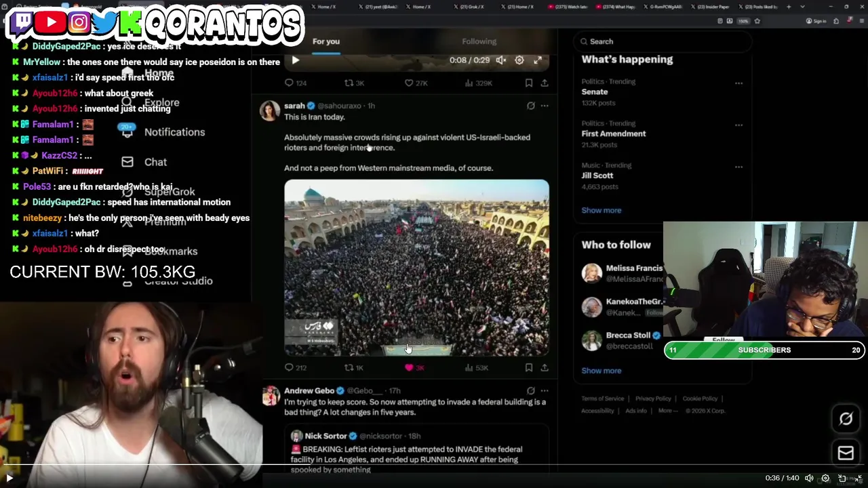Switch to the Following tab
The image size is (868, 488).
tap(479, 41)
